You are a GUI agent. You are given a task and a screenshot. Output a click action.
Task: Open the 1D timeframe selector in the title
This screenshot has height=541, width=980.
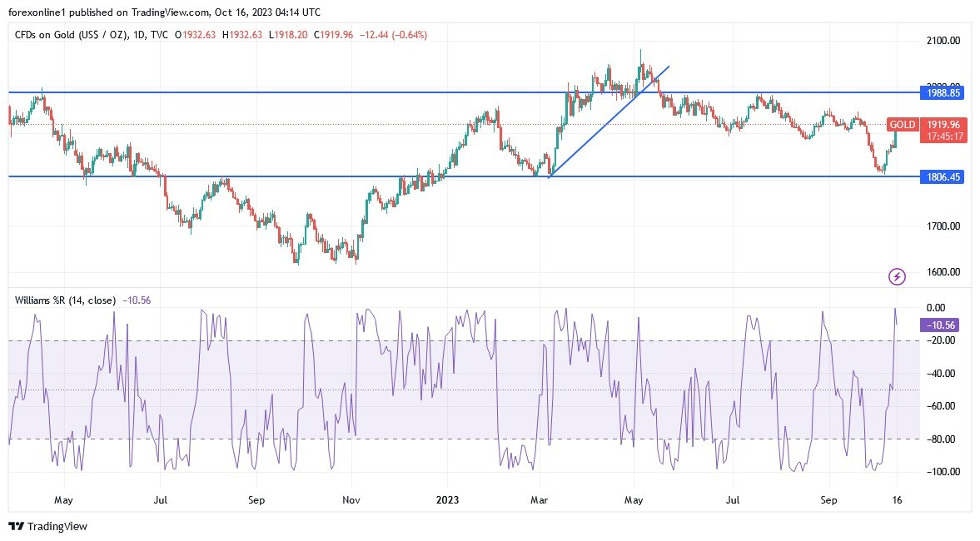click(x=139, y=35)
